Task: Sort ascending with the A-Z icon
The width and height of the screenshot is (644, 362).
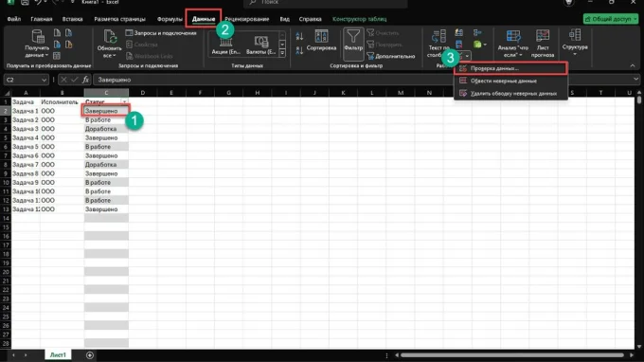Action: [299, 37]
